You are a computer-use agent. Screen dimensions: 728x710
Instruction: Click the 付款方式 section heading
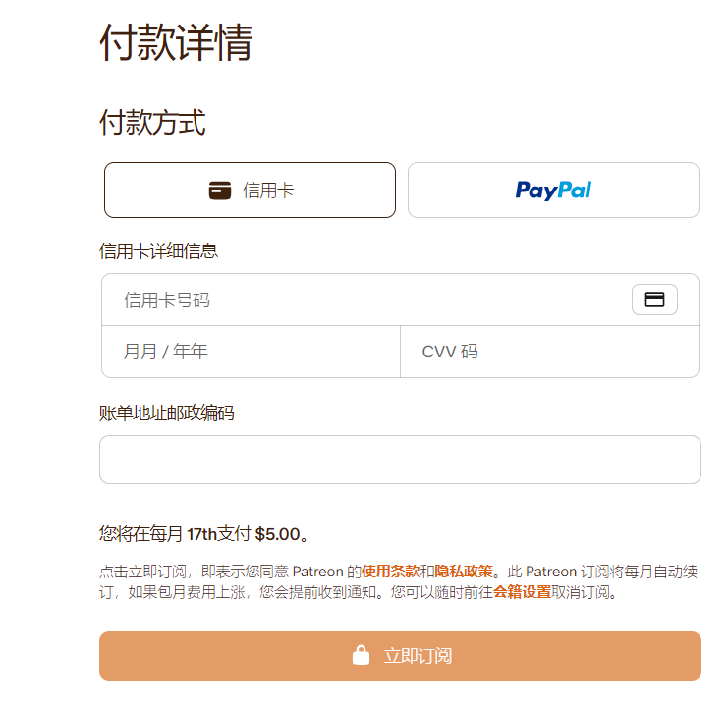pos(152,122)
